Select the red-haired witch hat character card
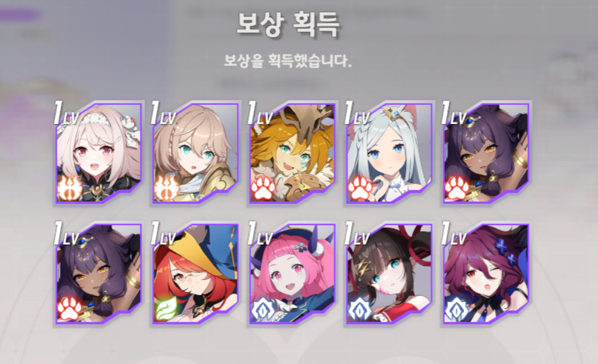 195,274
